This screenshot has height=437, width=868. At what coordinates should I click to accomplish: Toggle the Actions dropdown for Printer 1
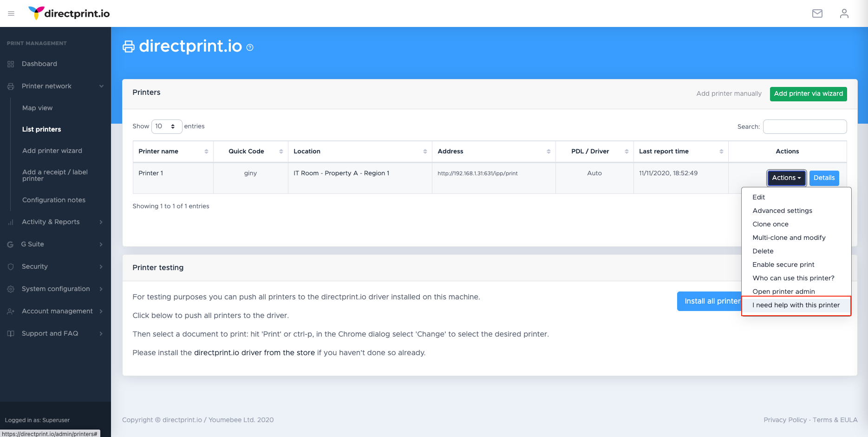(x=786, y=178)
